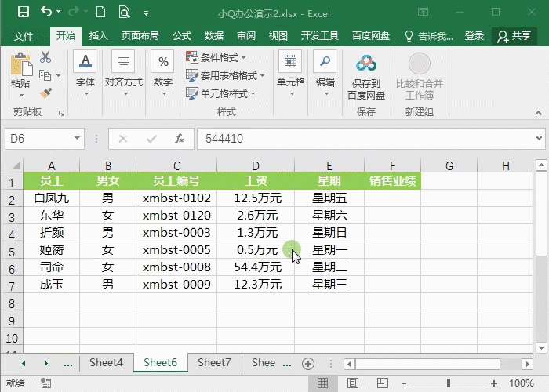Open the Undo history dropdown arrow

click(59, 12)
